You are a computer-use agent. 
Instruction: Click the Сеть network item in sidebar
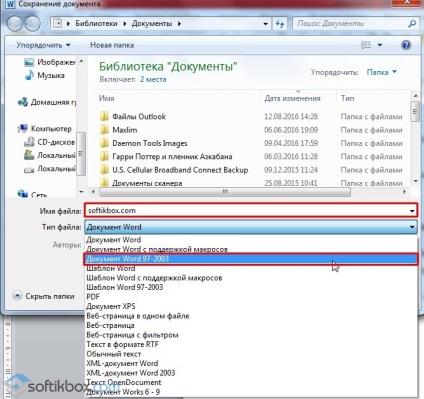pos(32,194)
